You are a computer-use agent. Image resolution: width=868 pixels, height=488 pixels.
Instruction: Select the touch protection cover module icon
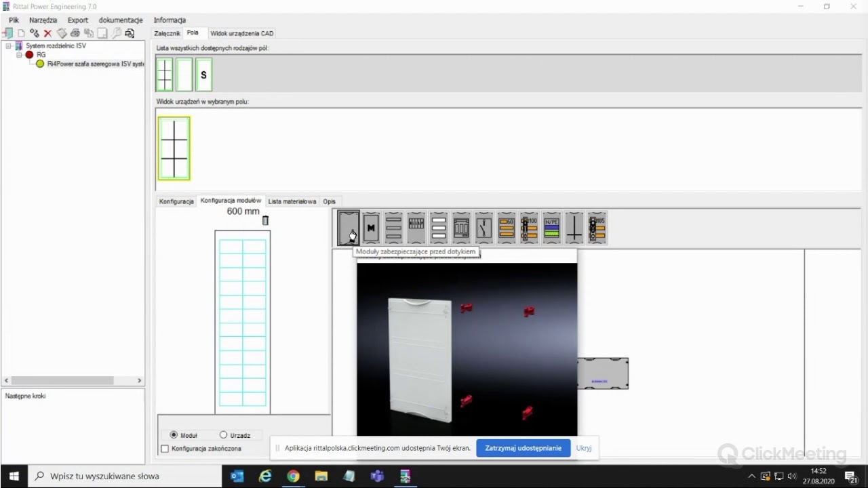(349, 228)
